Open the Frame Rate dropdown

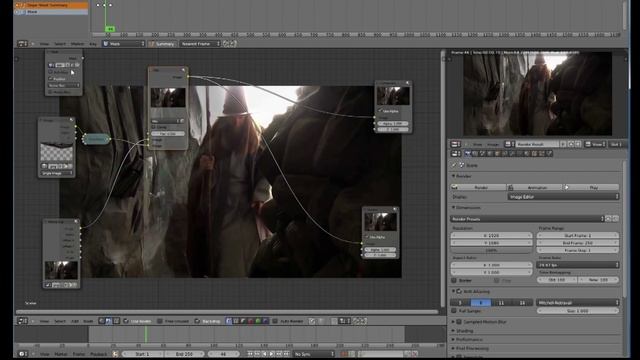pyautogui.click(x=577, y=265)
